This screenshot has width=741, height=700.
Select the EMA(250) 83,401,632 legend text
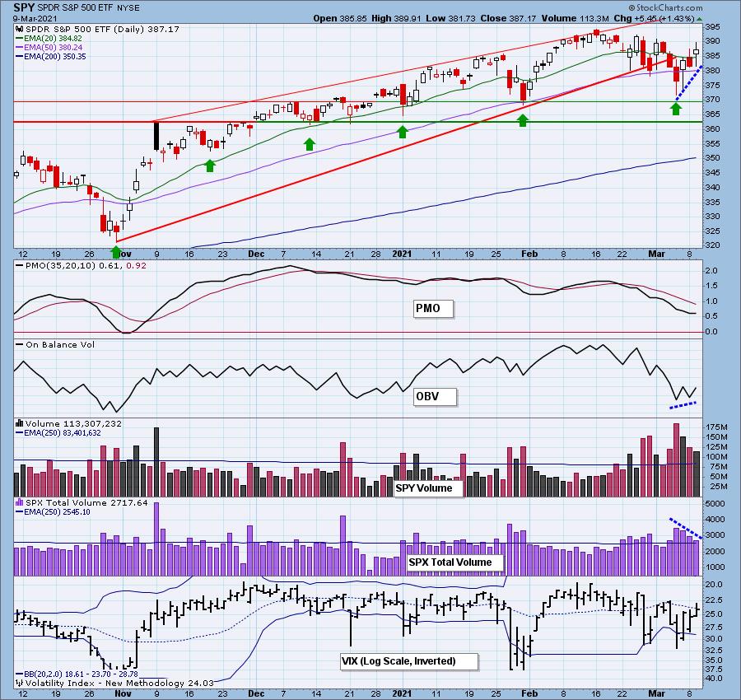[62, 432]
